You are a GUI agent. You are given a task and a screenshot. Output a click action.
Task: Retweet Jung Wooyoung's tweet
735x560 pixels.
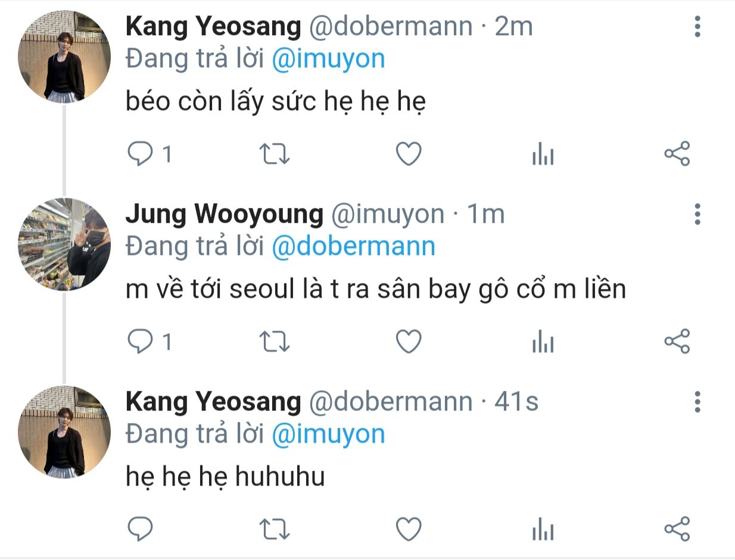pos(276,341)
